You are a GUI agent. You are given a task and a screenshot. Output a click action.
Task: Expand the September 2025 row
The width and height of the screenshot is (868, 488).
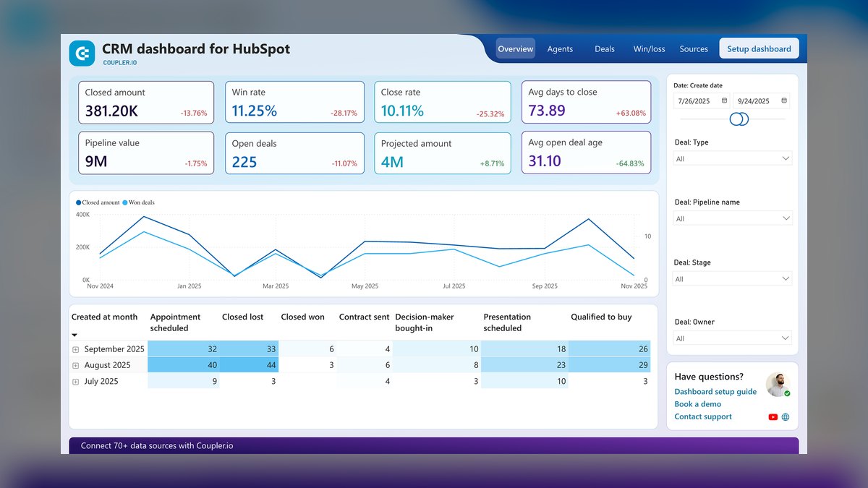(75, 349)
